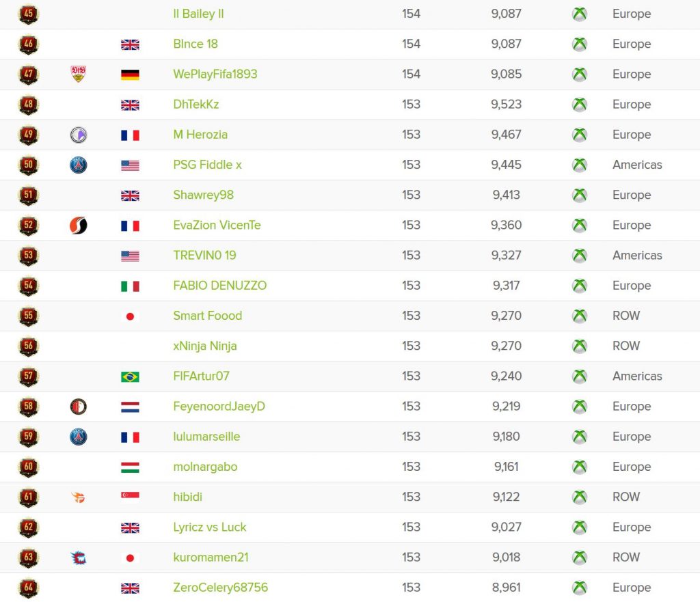Screen dimensions: 700x602
Task: Click the ZeroCelery68756 player name
Action: click(x=220, y=588)
